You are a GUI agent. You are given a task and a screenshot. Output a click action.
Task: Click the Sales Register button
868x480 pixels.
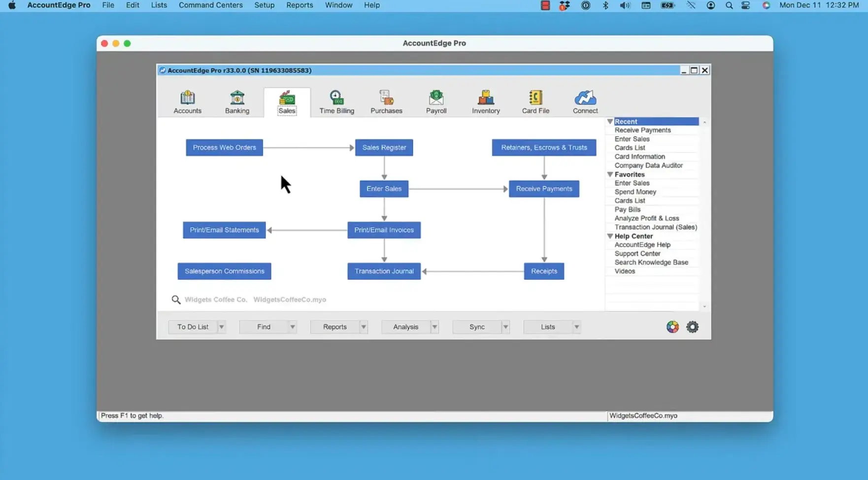tap(384, 147)
